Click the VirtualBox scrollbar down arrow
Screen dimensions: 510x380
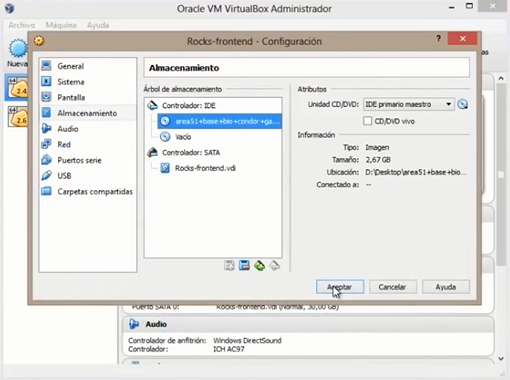coord(501,359)
